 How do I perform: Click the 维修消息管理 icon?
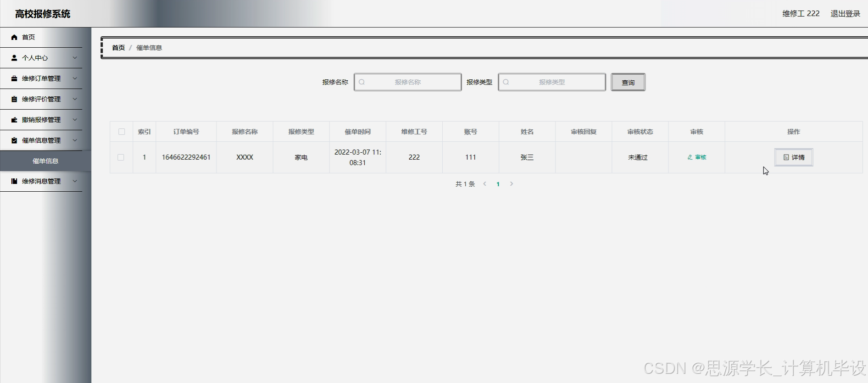(x=14, y=181)
